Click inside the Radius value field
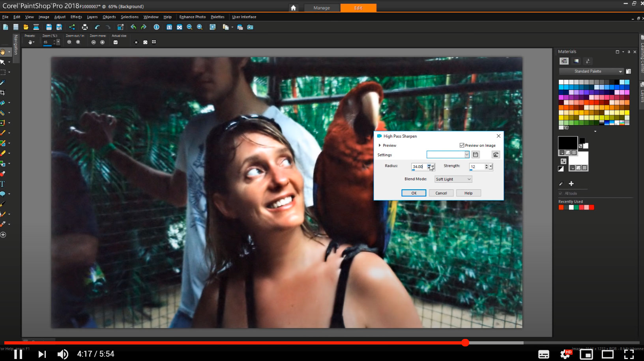 [x=418, y=166]
